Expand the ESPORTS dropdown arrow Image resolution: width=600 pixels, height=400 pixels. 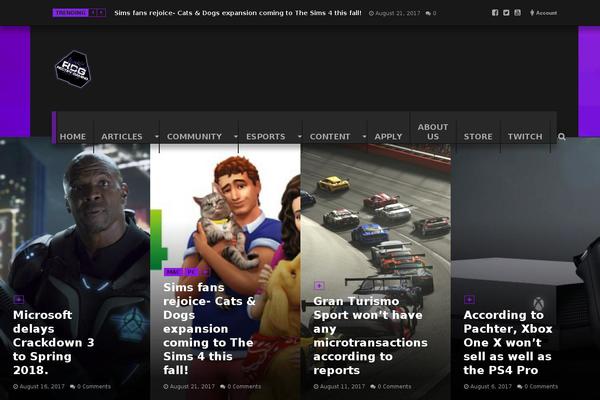tap(300, 137)
